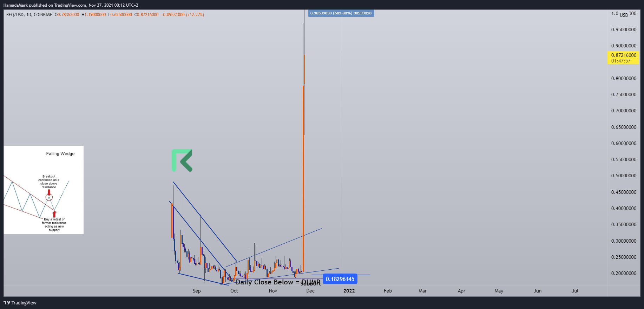
Task: Click the Sep label on time axis
Action: coord(197,291)
